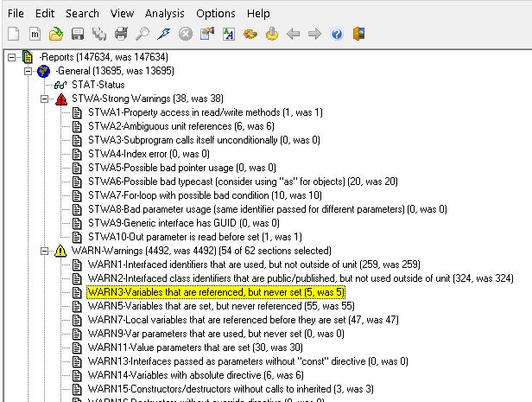Screen dimensions: 532x402
Task: Click the Reports root document icon
Action: point(27,57)
